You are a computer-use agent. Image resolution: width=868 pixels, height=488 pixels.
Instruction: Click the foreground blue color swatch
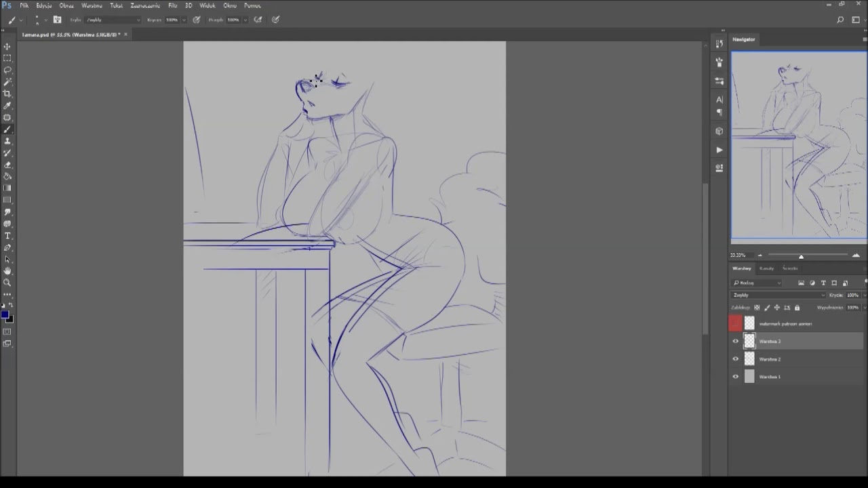(5, 315)
